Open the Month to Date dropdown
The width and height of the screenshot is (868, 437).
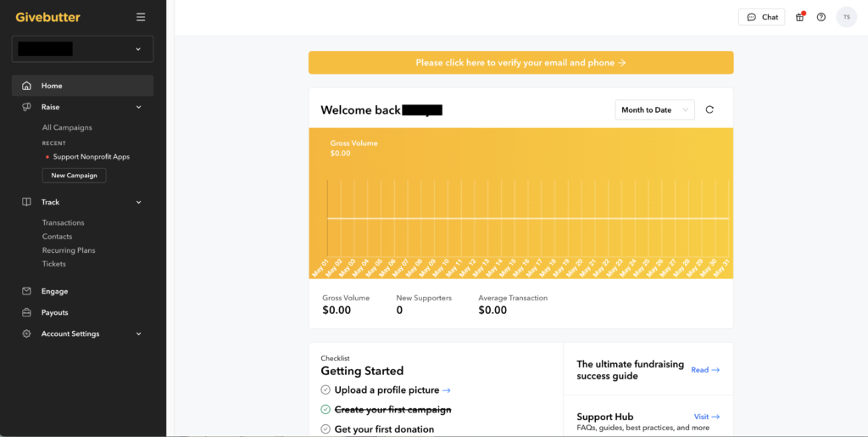(x=655, y=109)
